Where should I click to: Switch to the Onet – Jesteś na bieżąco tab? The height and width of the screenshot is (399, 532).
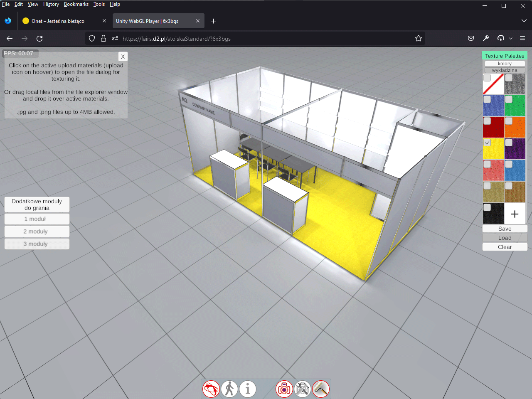[x=58, y=21]
